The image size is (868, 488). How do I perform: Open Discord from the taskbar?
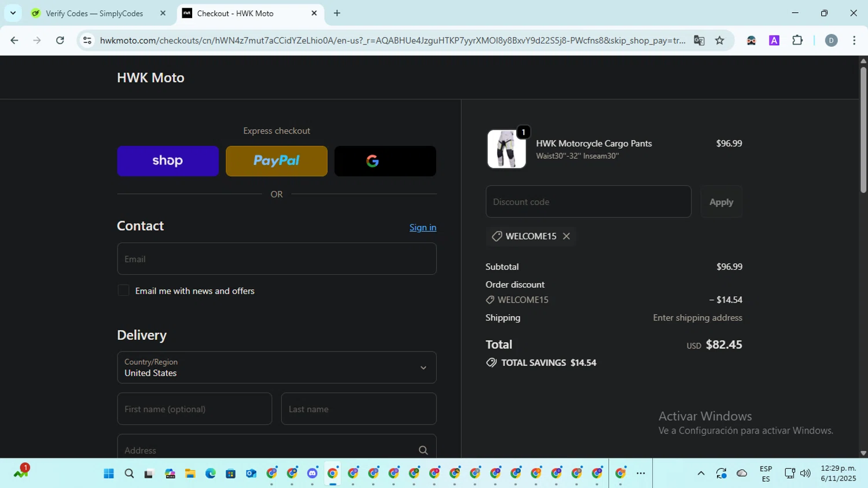(312, 474)
